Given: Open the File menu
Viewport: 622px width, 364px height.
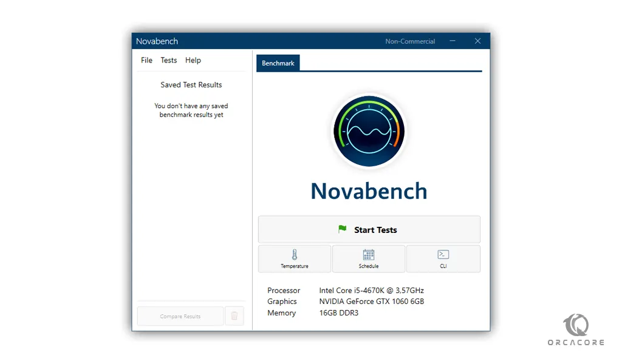Looking at the screenshot, I should (146, 60).
